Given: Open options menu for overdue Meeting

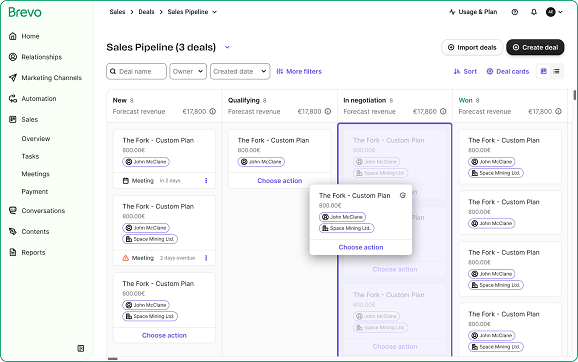Looking at the screenshot, I should [206, 258].
